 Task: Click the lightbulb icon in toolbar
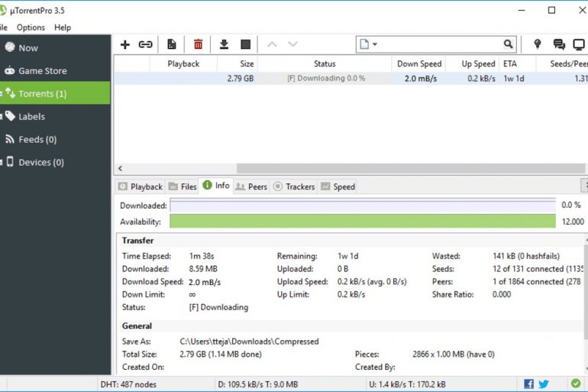pyautogui.click(x=538, y=44)
